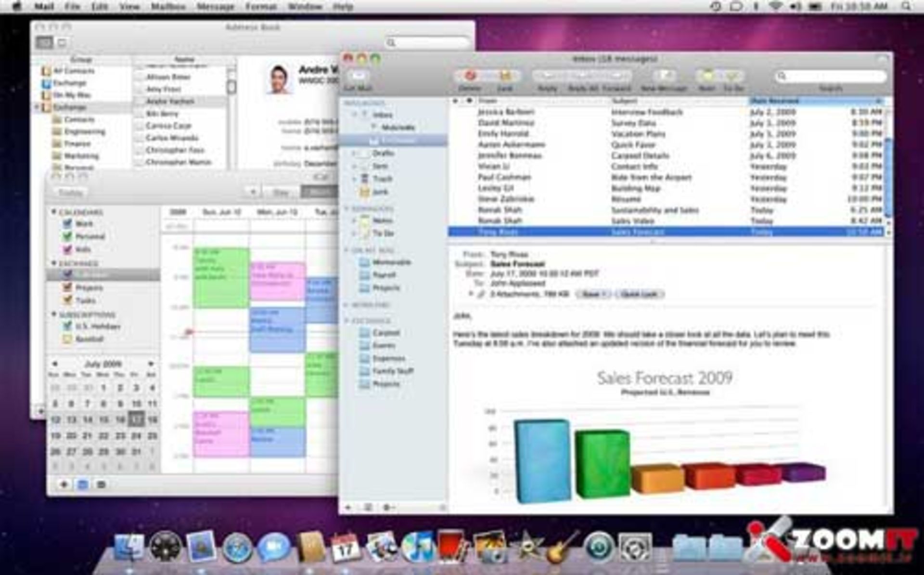Open iCal from the Dock
Viewport: 924px width, 575px height.
click(345, 547)
